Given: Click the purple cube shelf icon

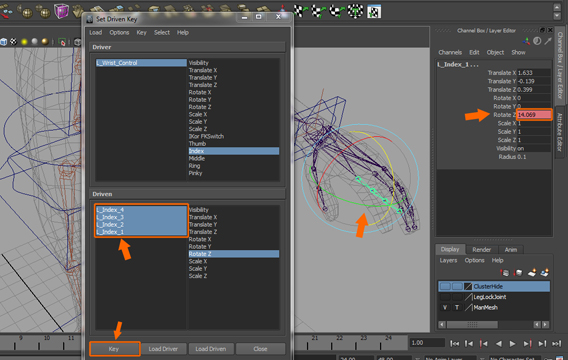Looking at the screenshot, I should pos(61,11).
